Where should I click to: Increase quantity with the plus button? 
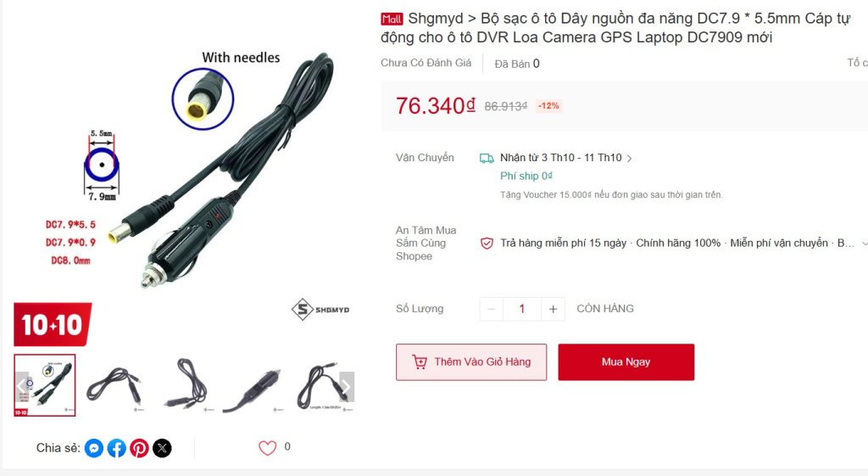tap(553, 309)
